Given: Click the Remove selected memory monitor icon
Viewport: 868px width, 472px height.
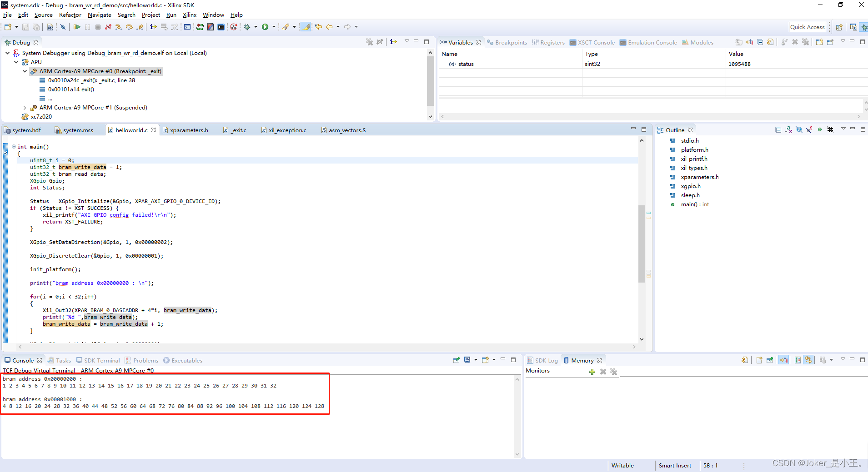Looking at the screenshot, I should pos(602,372).
